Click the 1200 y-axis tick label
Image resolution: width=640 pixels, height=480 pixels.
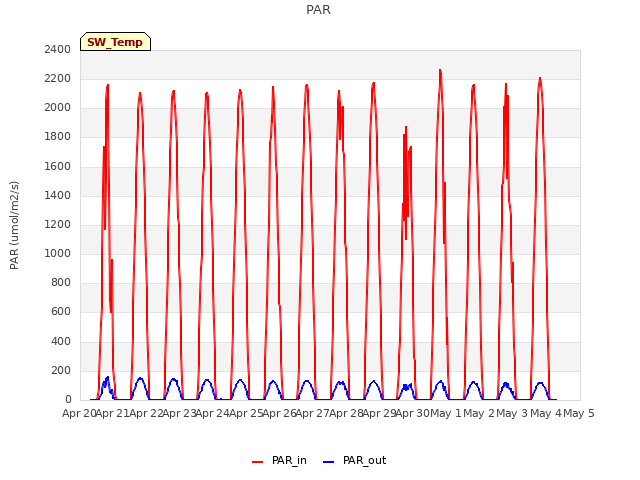(58, 224)
